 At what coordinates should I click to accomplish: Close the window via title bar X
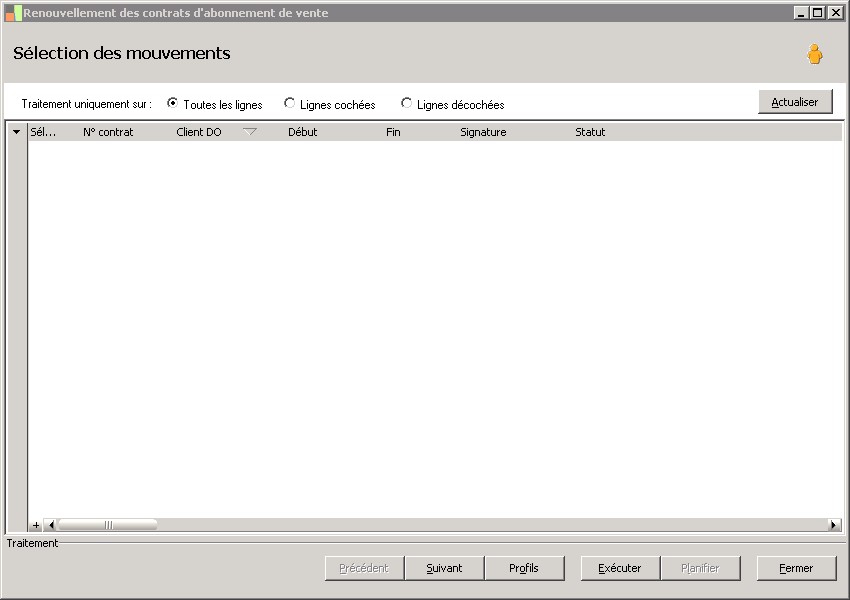pyautogui.click(x=835, y=12)
